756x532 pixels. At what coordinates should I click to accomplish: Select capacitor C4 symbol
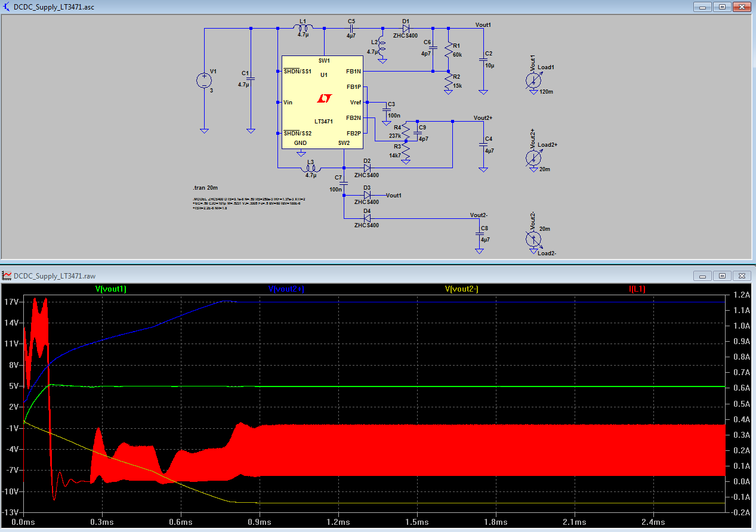click(483, 144)
